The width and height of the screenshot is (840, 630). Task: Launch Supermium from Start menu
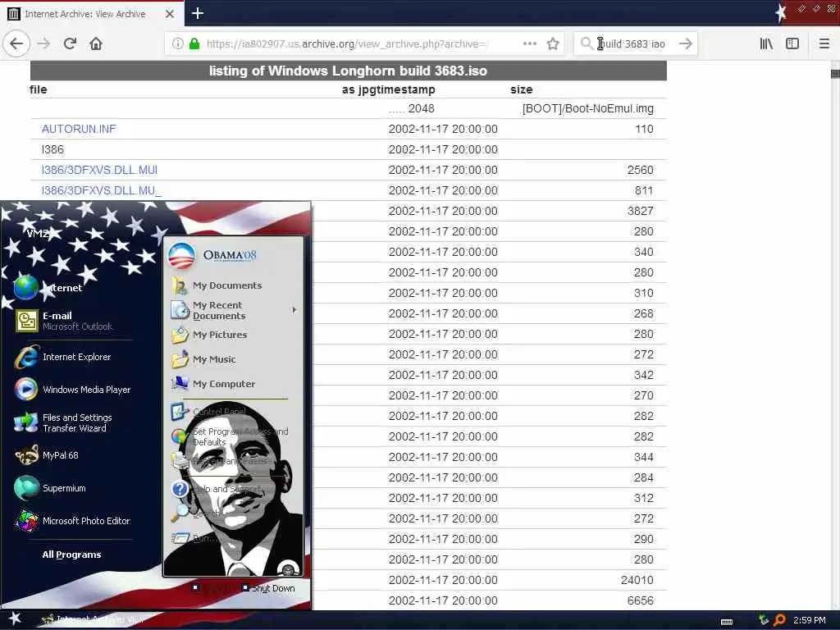(x=50, y=488)
